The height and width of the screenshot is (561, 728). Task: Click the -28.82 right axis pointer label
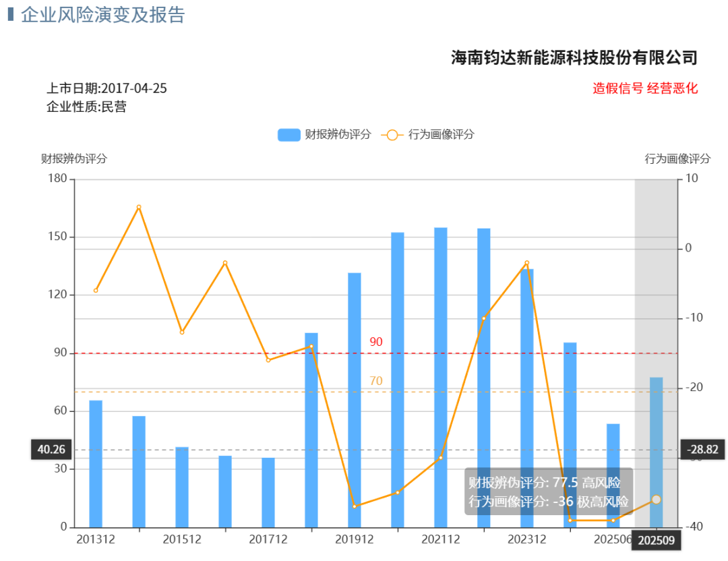[x=702, y=449]
